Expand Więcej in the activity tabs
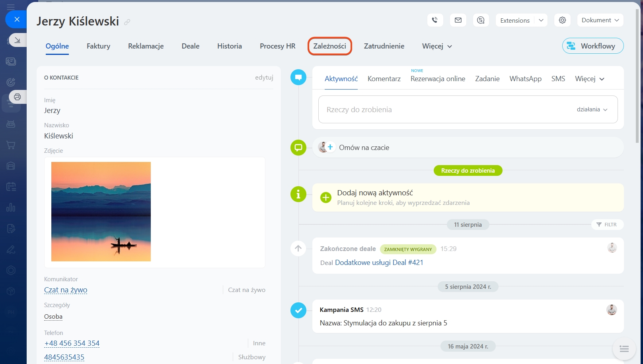Image resolution: width=643 pixels, height=364 pixels. [x=590, y=79]
